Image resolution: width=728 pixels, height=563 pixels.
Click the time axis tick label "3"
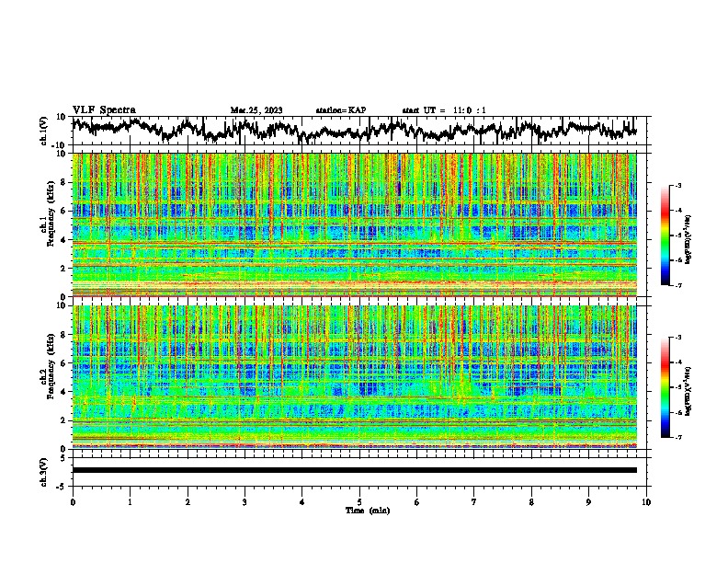(245, 502)
